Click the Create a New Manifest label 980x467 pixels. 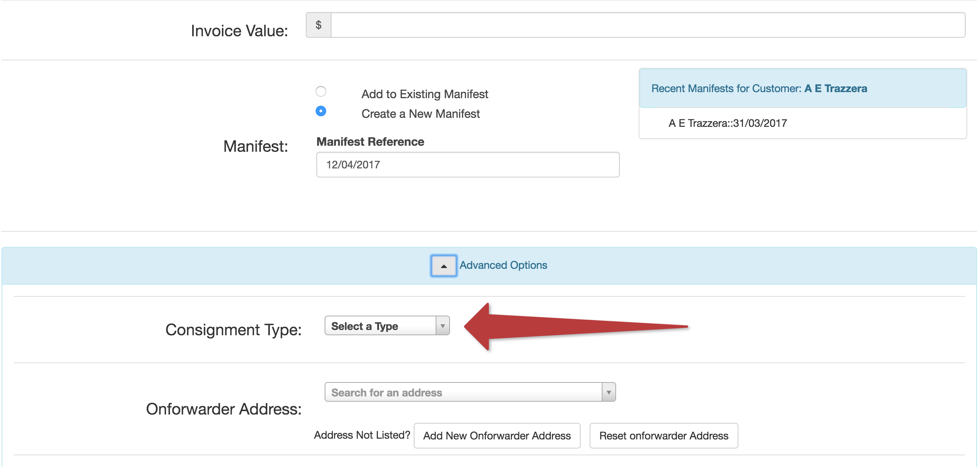coord(420,113)
